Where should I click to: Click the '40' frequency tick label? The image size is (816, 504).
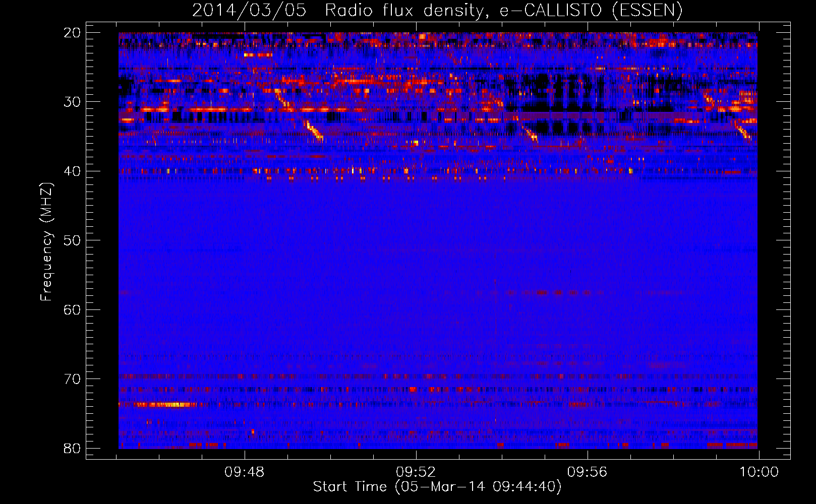(x=72, y=171)
